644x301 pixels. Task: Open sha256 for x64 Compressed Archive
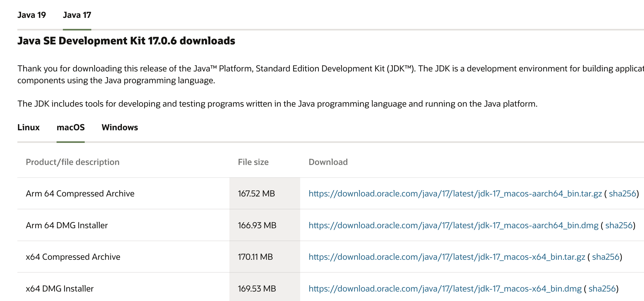pyautogui.click(x=605, y=257)
